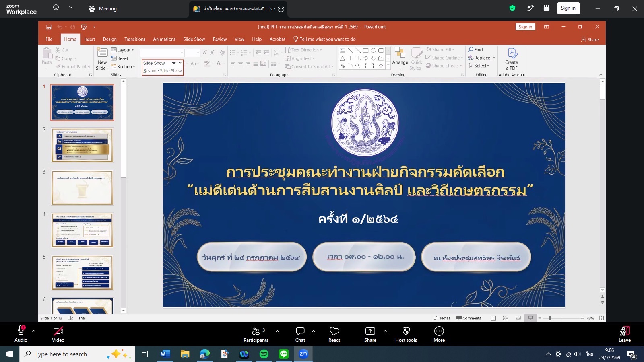Open the font name combo box
Viewport: 644px width, 362px height.
(x=162, y=53)
